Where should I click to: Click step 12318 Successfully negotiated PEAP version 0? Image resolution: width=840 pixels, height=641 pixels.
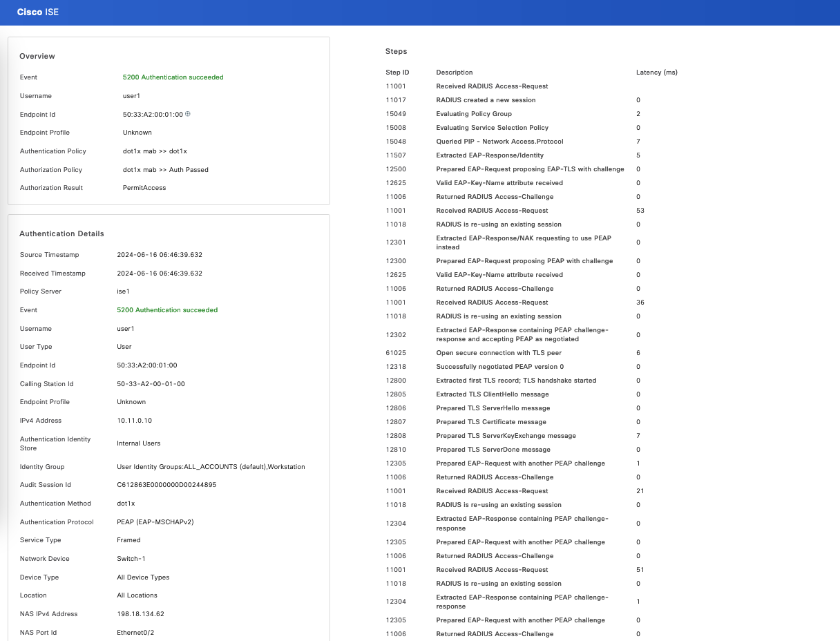click(499, 367)
